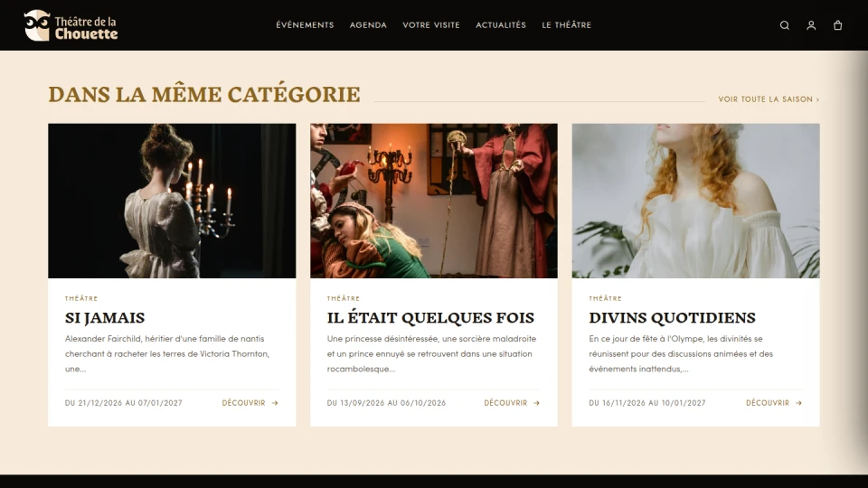Click the Dans la même catégorie heading
This screenshot has width=868, height=488.
point(204,95)
